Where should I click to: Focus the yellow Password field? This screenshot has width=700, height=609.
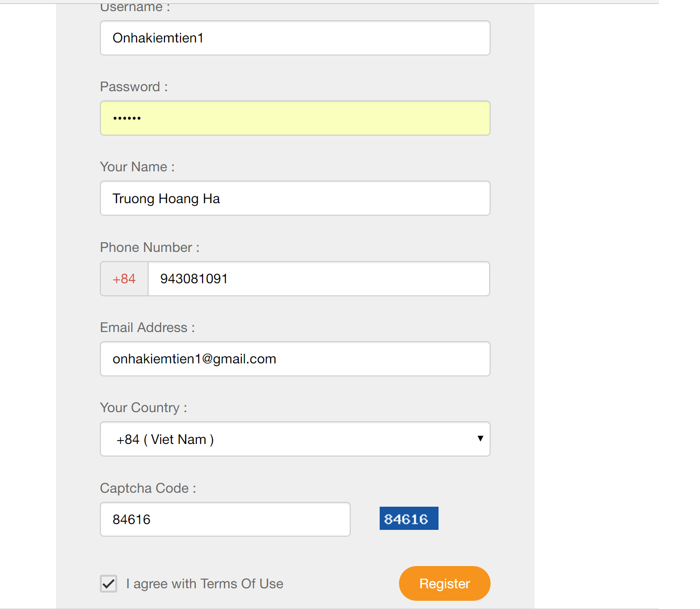[295, 118]
